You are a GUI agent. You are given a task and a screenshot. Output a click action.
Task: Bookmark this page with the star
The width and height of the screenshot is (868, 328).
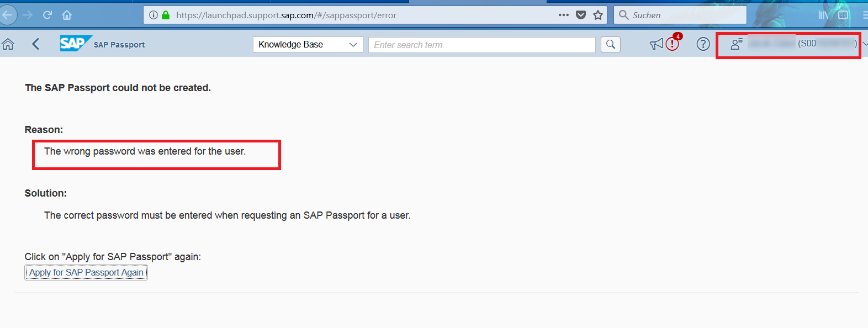(598, 15)
